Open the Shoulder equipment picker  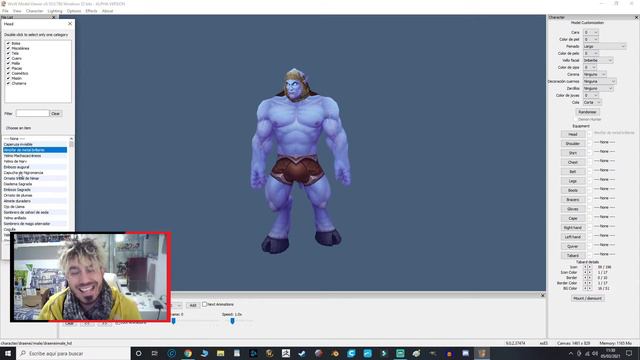click(573, 143)
